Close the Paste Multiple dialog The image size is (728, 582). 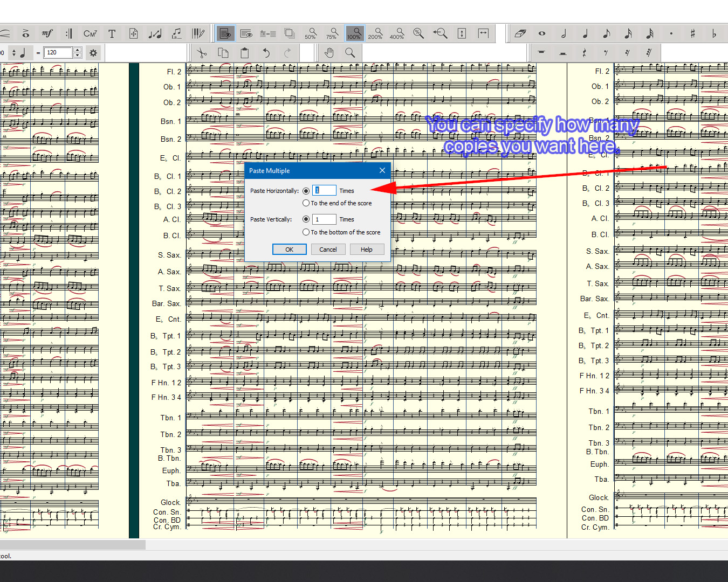click(382, 170)
